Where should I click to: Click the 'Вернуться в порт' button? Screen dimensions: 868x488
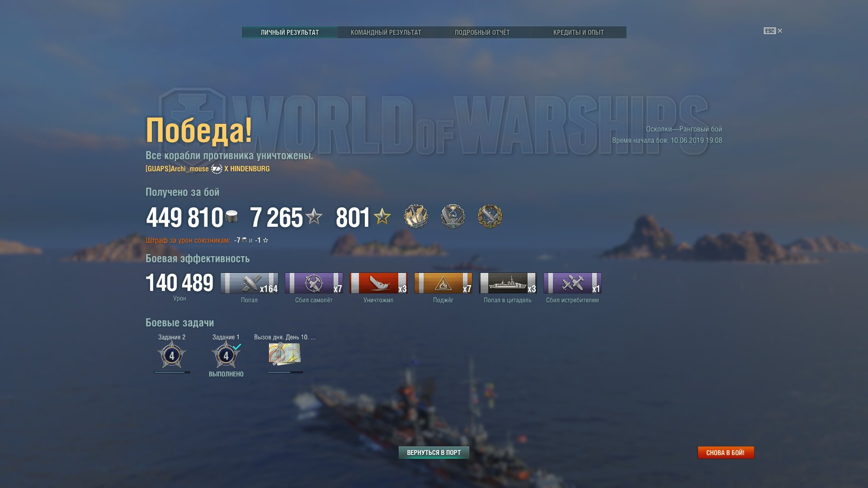coord(434,452)
